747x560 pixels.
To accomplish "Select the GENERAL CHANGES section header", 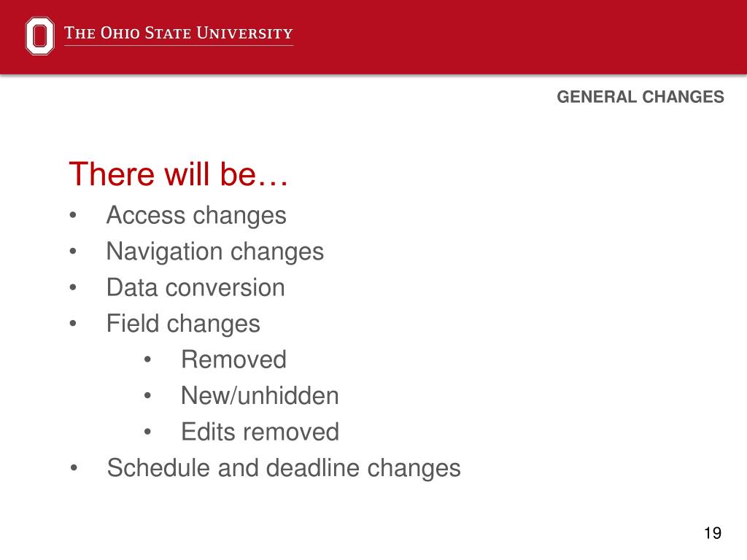I will coord(640,97).
